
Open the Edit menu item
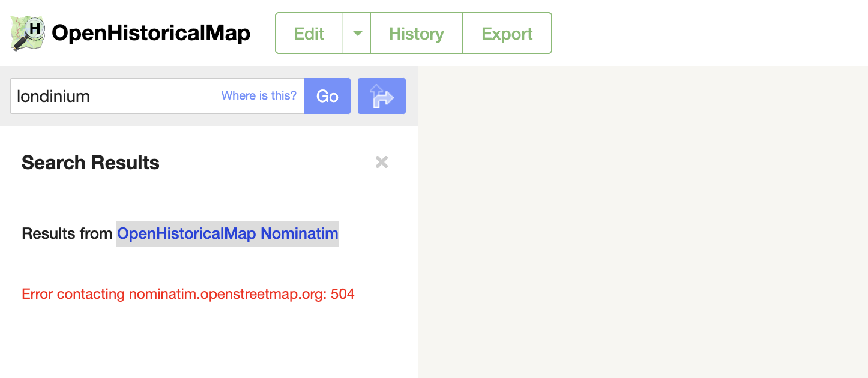(x=309, y=33)
